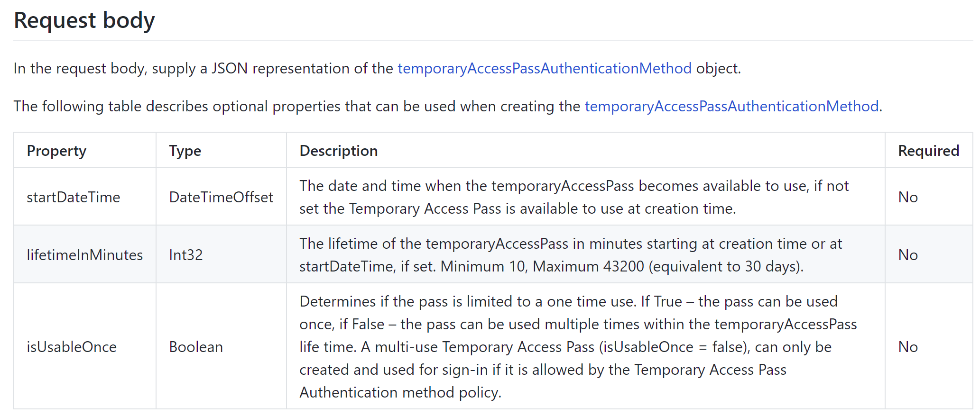Click the "In the request body, supply" sentence
The height and width of the screenshot is (416, 980).
pos(204,69)
